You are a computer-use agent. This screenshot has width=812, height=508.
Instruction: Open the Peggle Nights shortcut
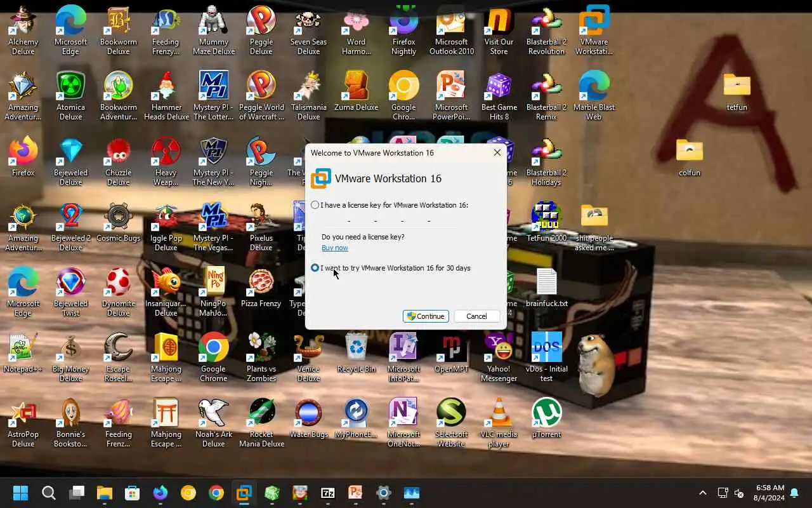click(261, 161)
